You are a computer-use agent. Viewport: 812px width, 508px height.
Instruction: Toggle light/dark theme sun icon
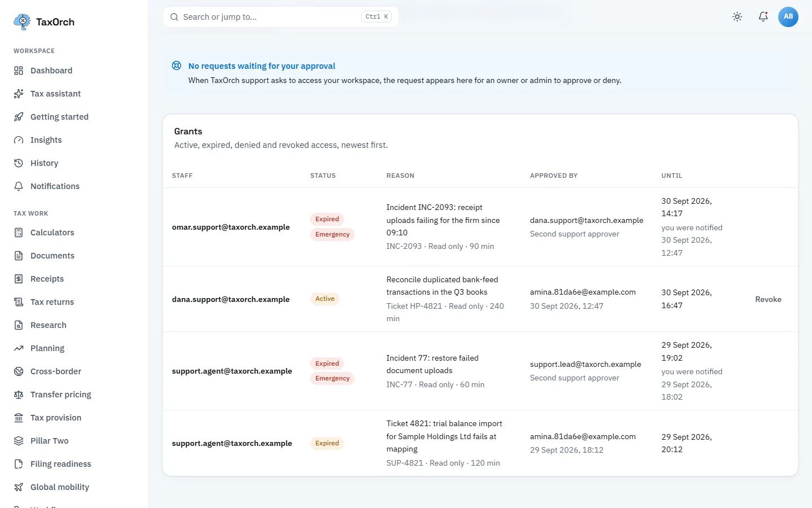coord(737,17)
